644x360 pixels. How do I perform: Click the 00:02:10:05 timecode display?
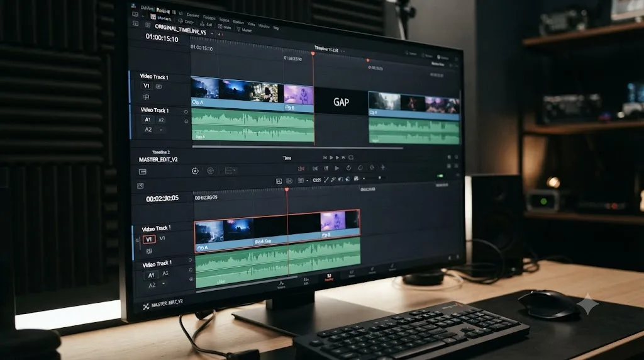[x=162, y=198]
